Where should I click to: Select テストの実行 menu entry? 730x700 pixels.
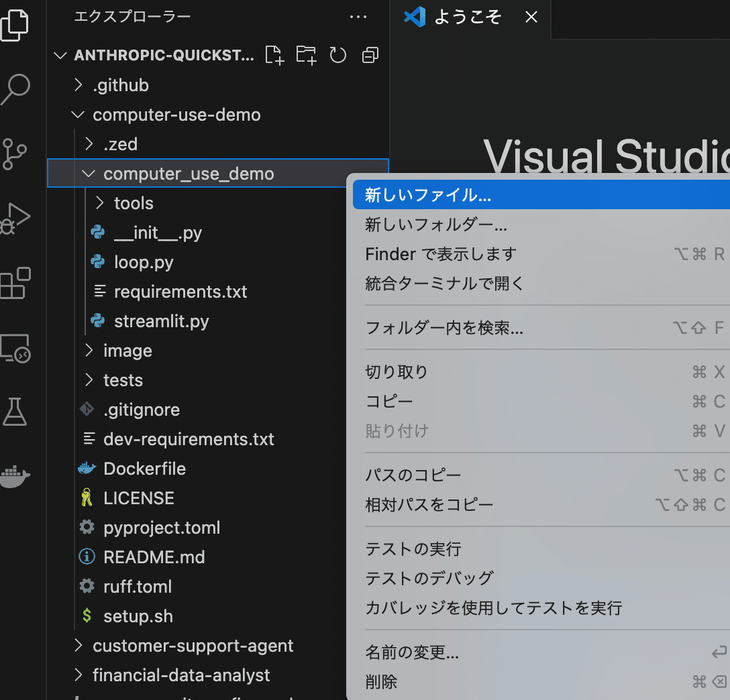coord(541,549)
